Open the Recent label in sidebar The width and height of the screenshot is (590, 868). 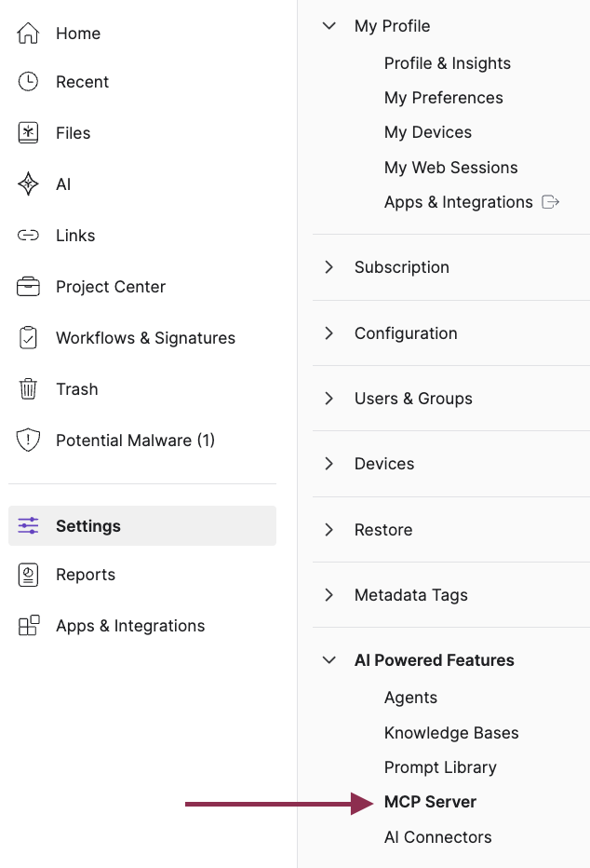pos(83,81)
